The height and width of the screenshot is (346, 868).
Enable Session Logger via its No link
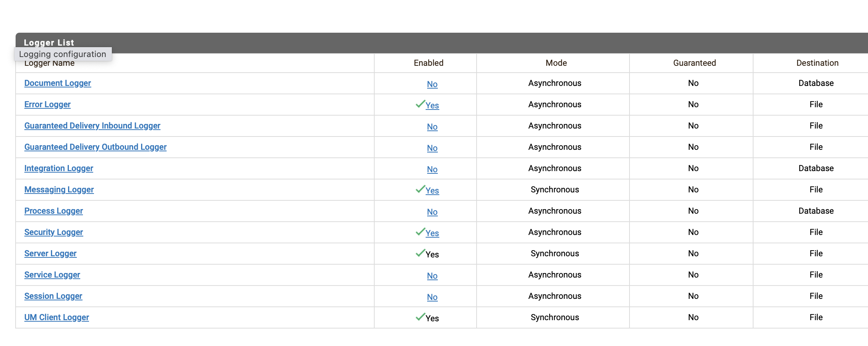coord(432,297)
